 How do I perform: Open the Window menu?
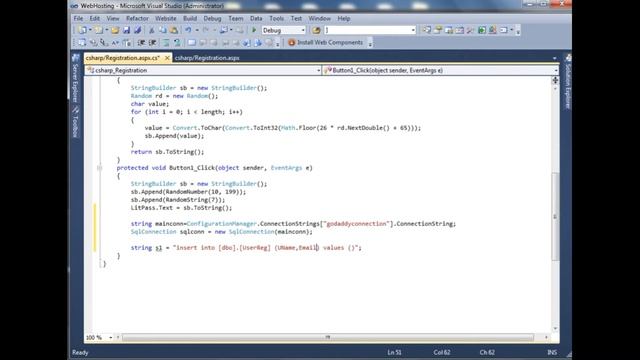(319, 18)
